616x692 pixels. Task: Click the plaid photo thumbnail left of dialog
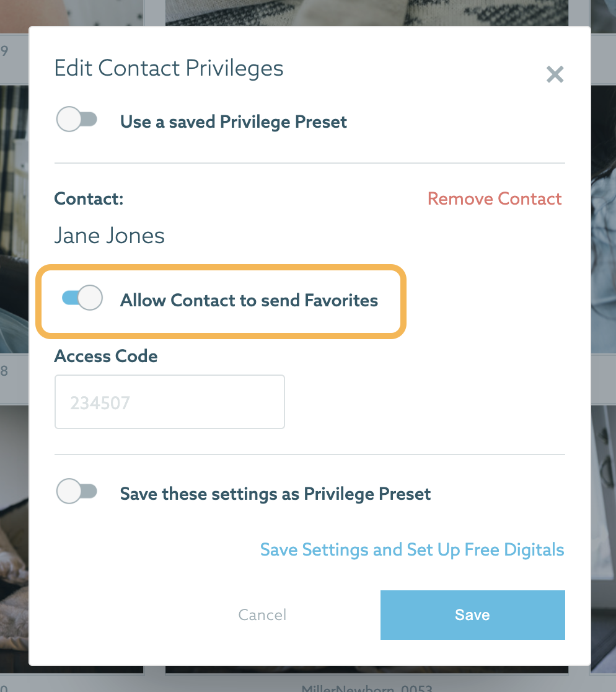click(14, 219)
